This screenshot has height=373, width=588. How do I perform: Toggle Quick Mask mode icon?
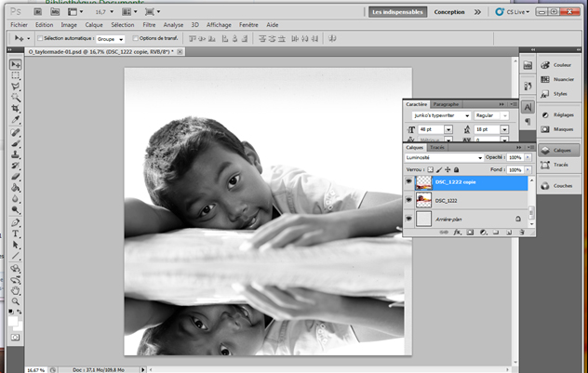[15, 338]
